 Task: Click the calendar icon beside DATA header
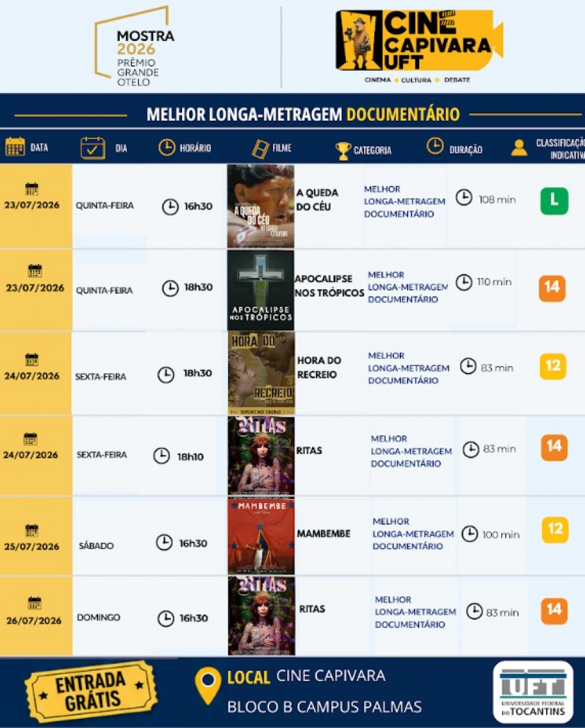point(15,147)
